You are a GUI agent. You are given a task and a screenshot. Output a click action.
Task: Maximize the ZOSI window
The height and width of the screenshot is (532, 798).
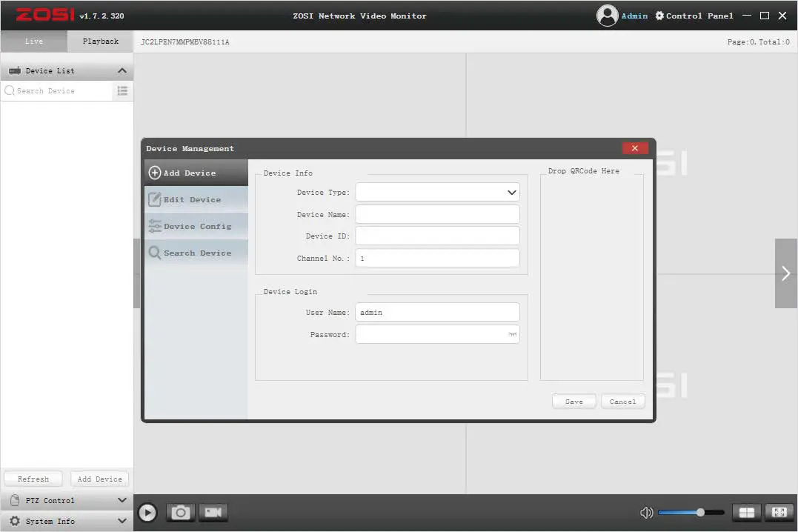point(765,16)
